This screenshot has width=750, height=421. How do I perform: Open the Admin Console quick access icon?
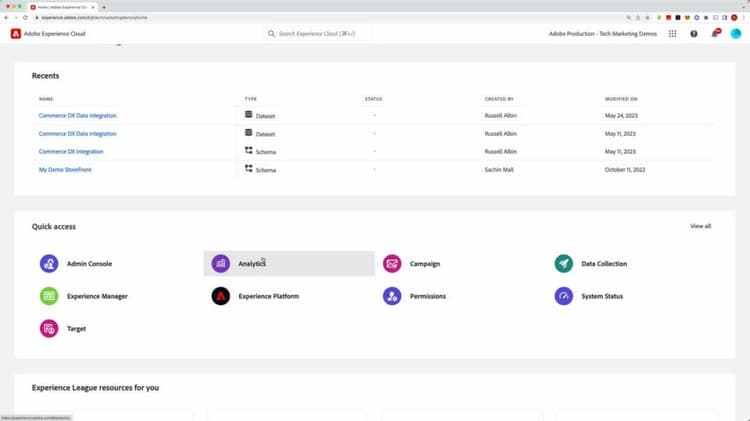(x=49, y=264)
